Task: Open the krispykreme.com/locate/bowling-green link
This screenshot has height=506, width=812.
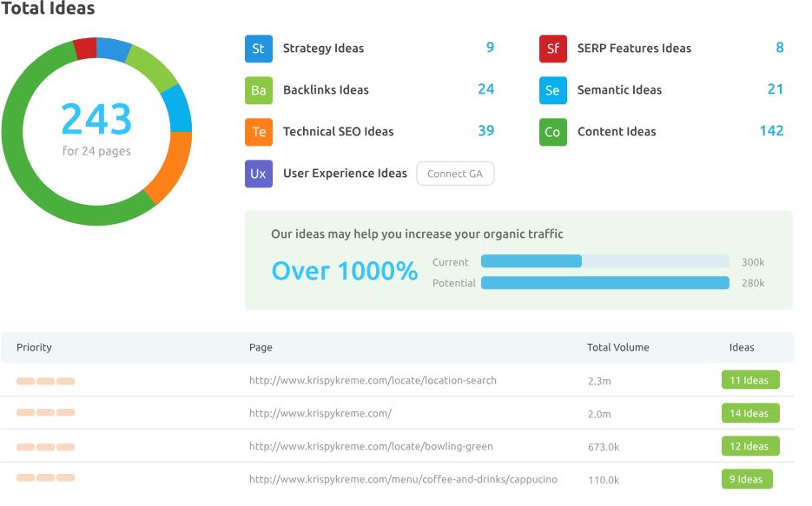Action: [371, 446]
